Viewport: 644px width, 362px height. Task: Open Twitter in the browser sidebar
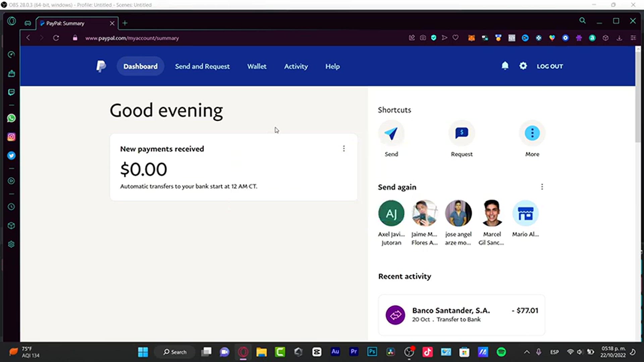coord(11,156)
